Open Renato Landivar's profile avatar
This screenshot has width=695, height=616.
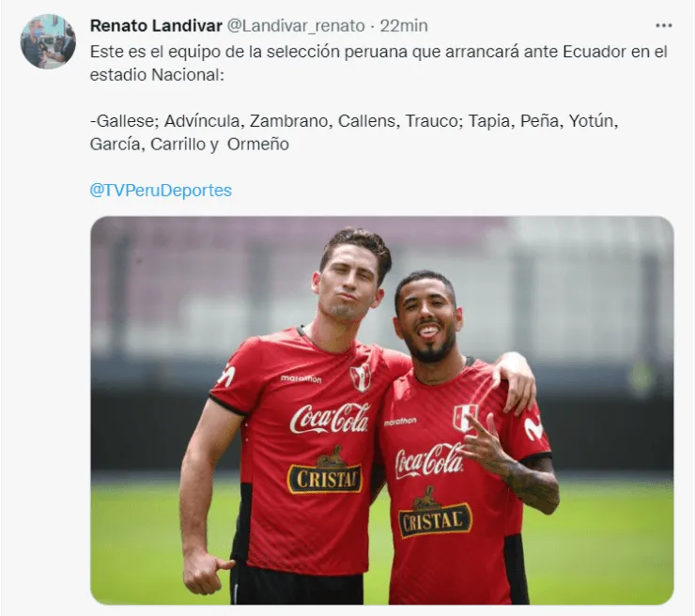tap(48, 41)
